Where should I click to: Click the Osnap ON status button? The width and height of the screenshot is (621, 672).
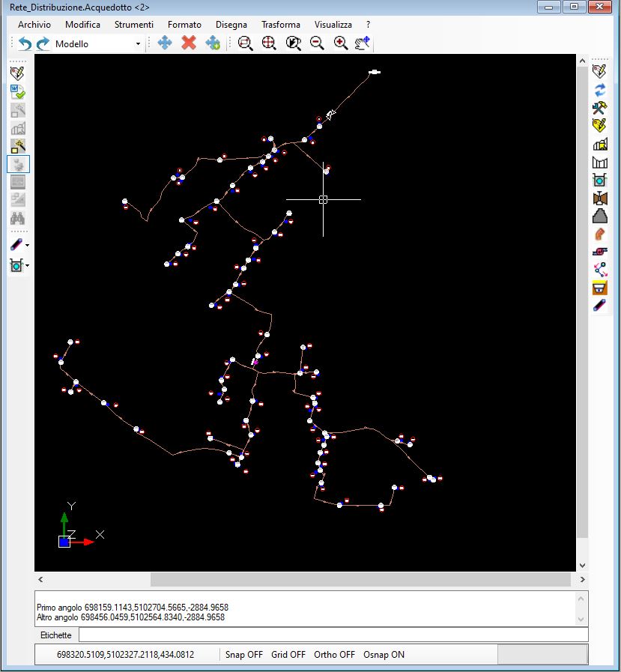[x=384, y=654]
